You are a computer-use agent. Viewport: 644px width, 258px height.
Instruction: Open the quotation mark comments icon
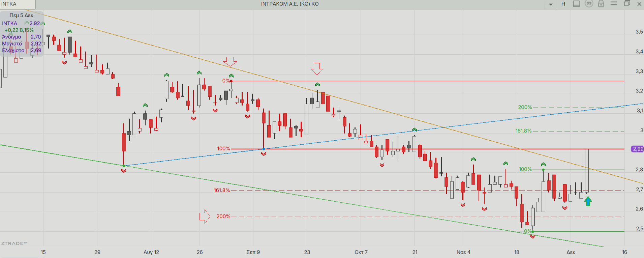point(589,4)
